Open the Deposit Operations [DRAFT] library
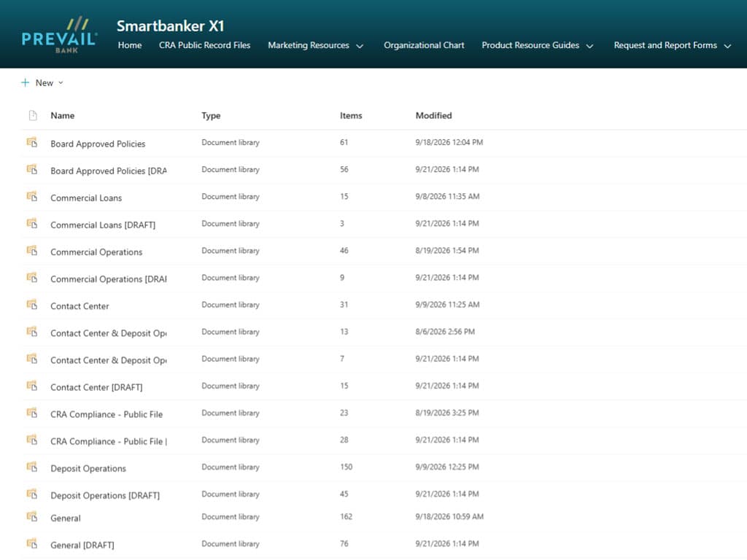 (x=105, y=495)
